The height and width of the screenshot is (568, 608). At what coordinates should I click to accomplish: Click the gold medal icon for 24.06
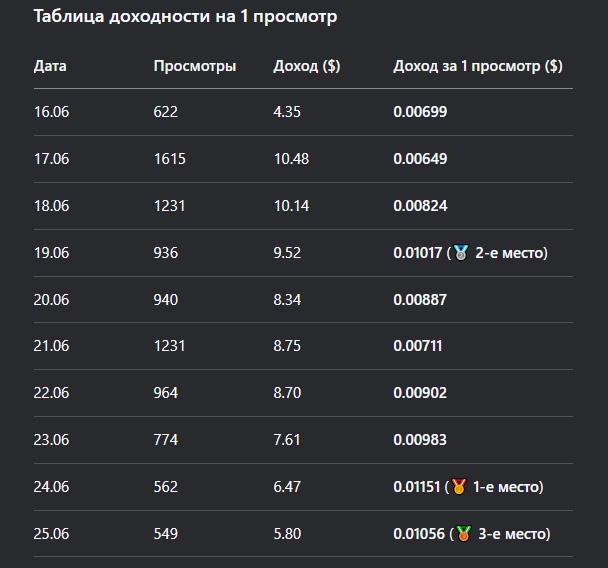pyautogui.click(x=459, y=487)
